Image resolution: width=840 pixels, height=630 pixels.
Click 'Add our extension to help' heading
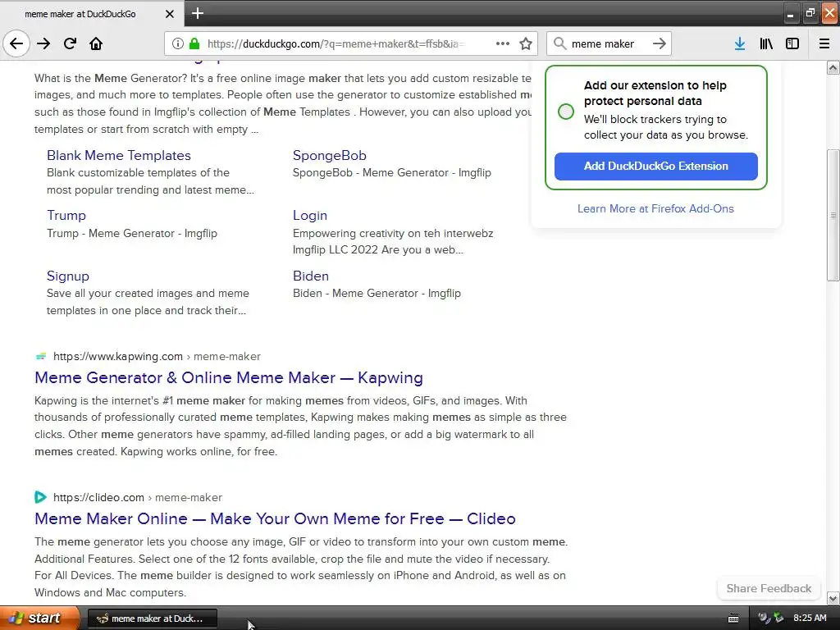pyautogui.click(x=655, y=85)
